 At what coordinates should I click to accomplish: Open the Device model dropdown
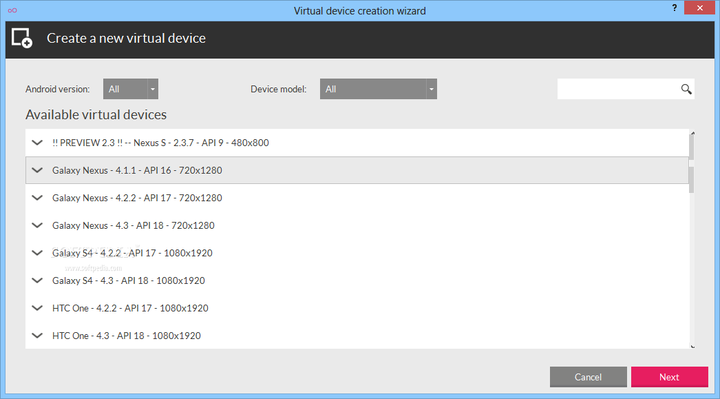[x=378, y=89]
